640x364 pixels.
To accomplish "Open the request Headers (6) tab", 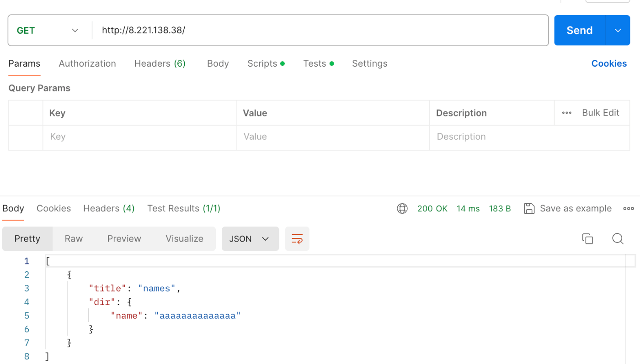I will coord(160,63).
